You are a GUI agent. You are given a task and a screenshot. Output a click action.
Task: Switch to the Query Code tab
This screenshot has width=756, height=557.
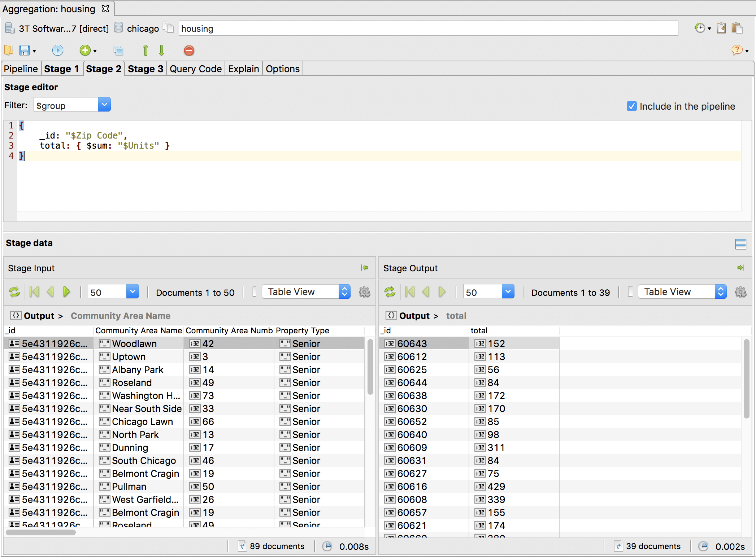[x=195, y=69]
